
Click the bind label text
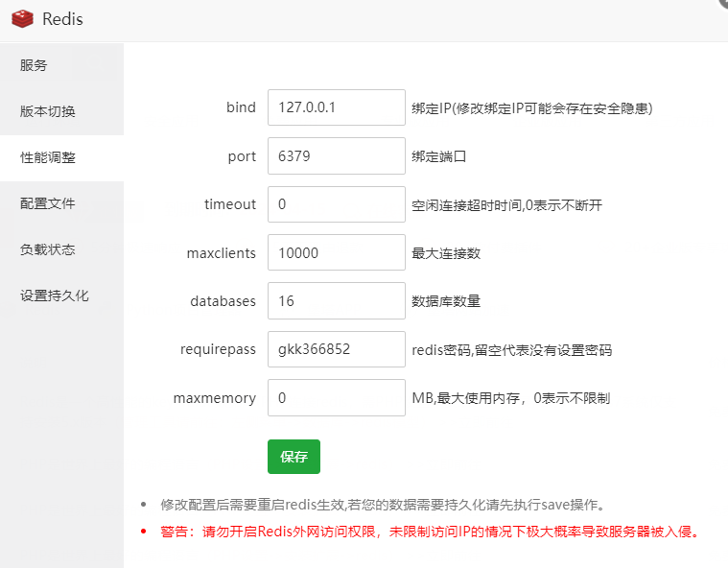pyautogui.click(x=241, y=107)
